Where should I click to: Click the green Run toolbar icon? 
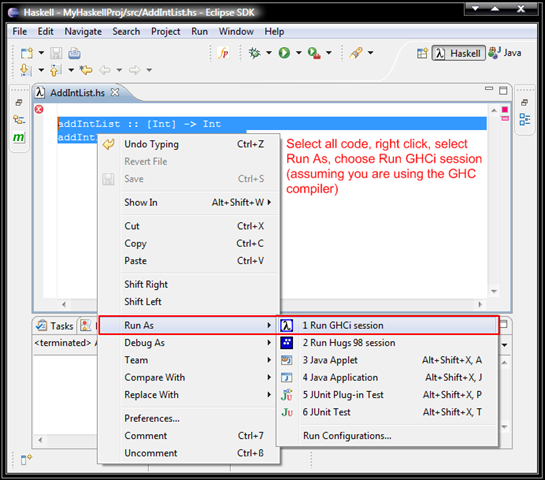[x=284, y=53]
